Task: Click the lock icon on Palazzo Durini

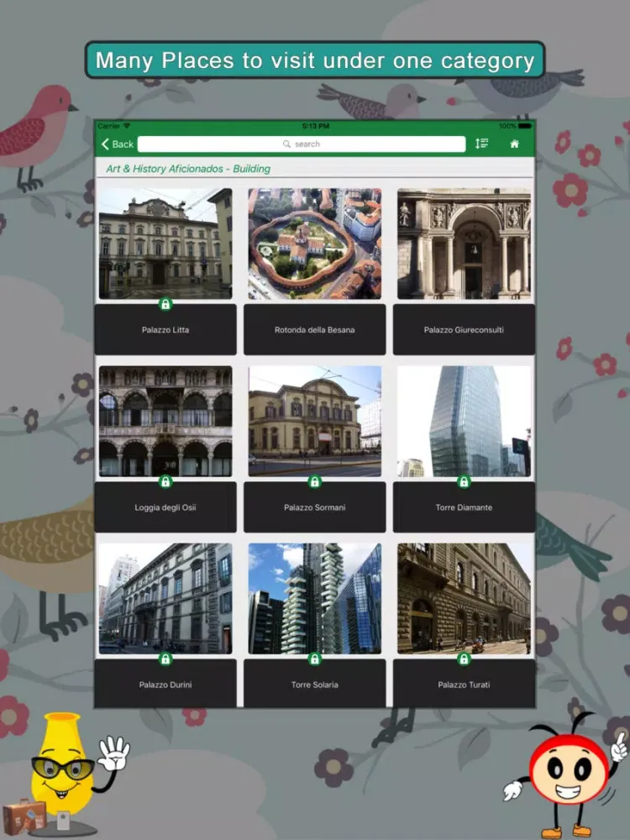Action: pyautogui.click(x=165, y=659)
